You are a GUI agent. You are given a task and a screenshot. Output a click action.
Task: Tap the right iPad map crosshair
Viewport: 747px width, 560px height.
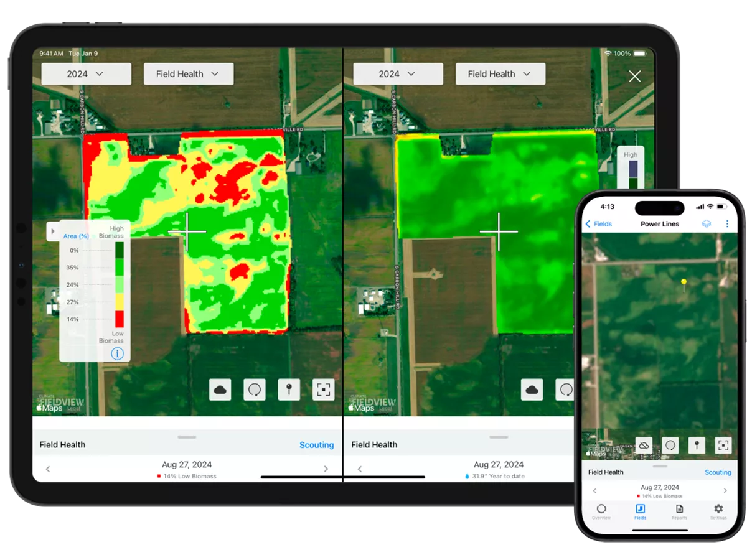coord(499,231)
